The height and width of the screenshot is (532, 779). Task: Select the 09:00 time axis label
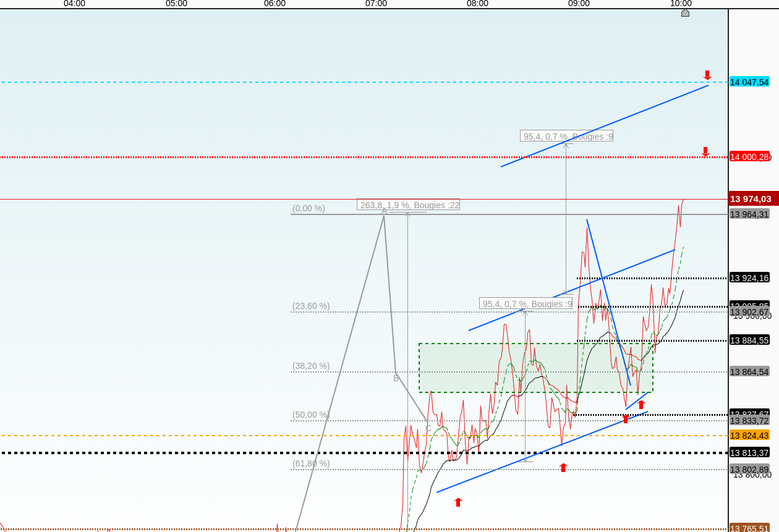tap(579, 4)
